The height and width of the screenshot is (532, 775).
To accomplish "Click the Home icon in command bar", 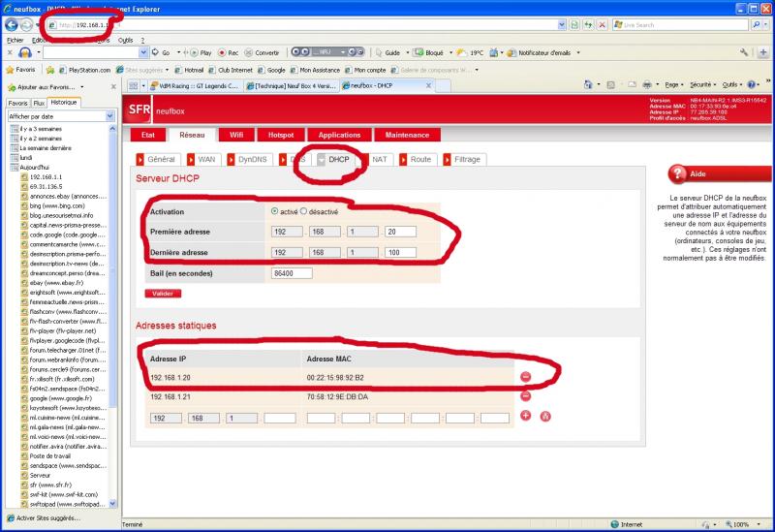I will click(588, 85).
